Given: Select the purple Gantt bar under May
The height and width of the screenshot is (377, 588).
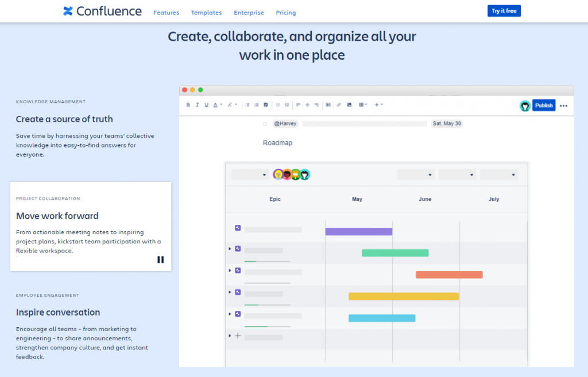Looking at the screenshot, I should [358, 231].
